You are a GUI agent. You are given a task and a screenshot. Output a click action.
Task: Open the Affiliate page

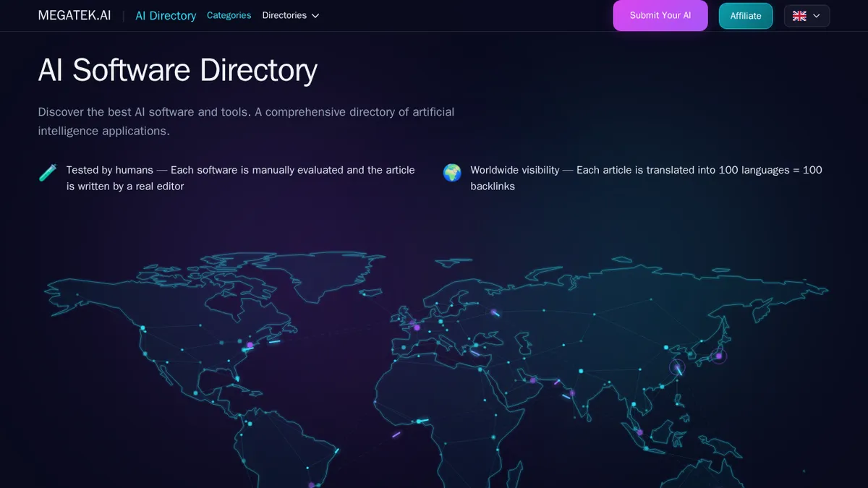[x=746, y=15]
